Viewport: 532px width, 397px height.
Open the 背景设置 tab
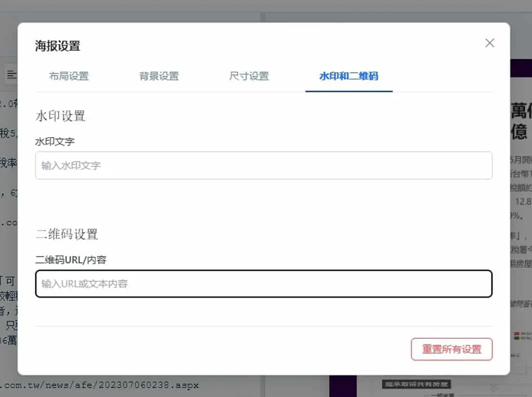point(159,76)
